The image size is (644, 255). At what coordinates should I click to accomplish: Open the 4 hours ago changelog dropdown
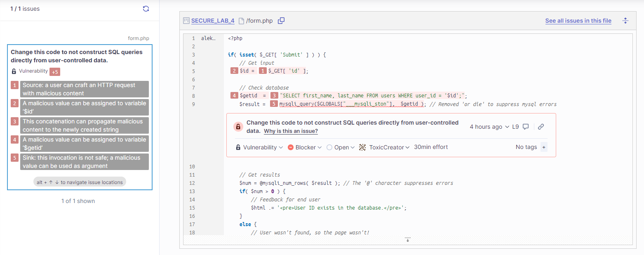pos(489,127)
